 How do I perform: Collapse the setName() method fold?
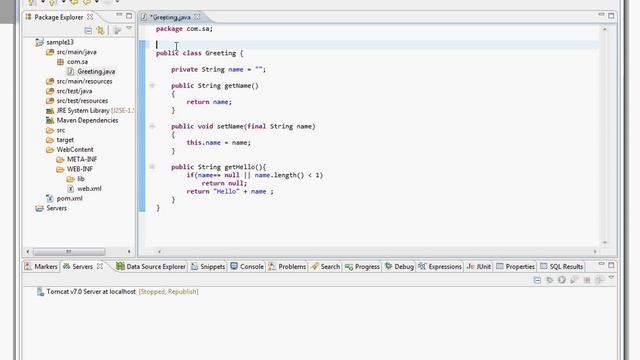(x=152, y=126)
